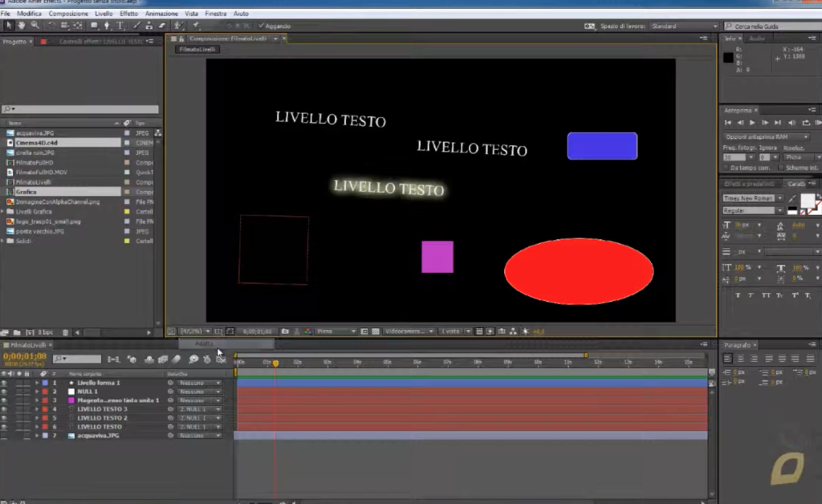Viewport: 822px width, 504px height.
Task: Click the snapshot camera icon below viewer
Action: [x=285, y=331]
